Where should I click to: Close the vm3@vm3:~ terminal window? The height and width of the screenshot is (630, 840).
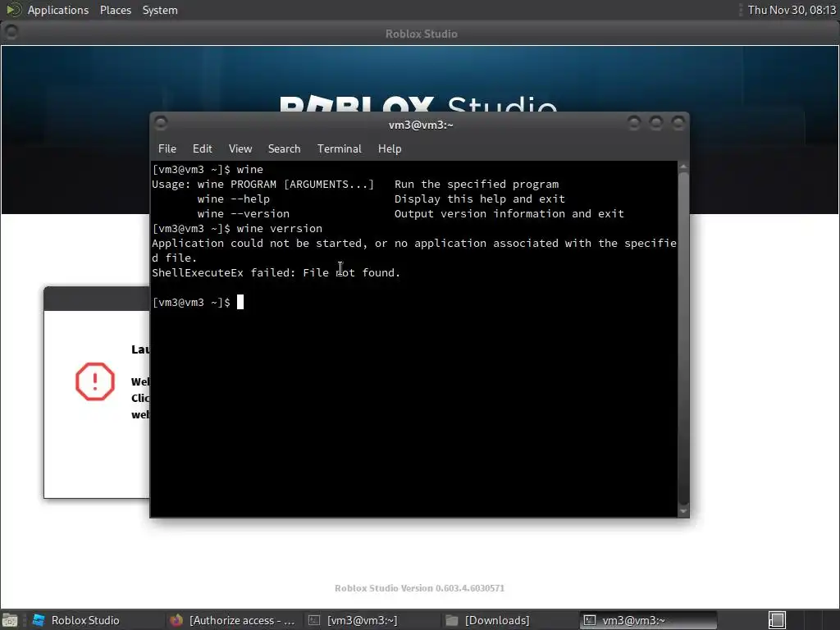[678, 123]
